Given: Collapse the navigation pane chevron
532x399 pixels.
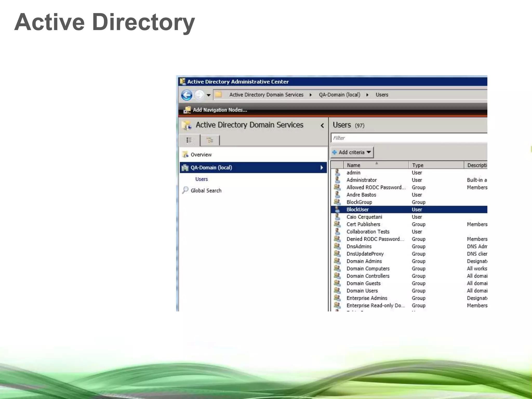Looking at the screenshot, I should pyautogui.click(x=322, y=126).
